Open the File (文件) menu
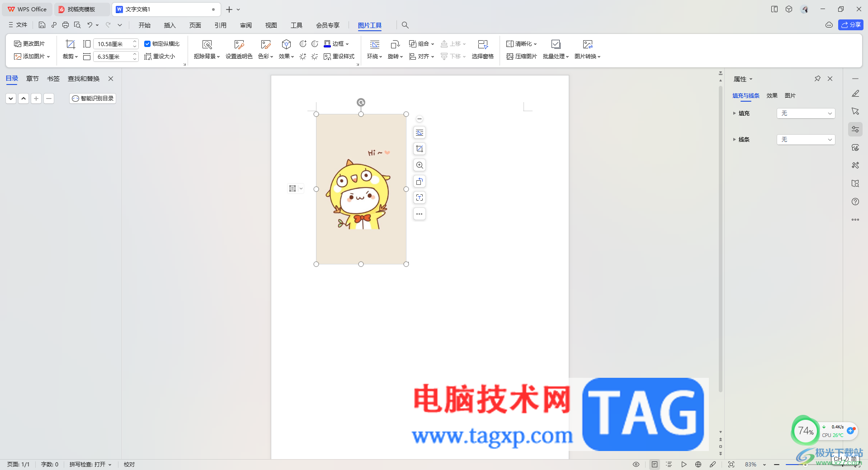This screenshot has width=868, height=470. tap(18, 25)
